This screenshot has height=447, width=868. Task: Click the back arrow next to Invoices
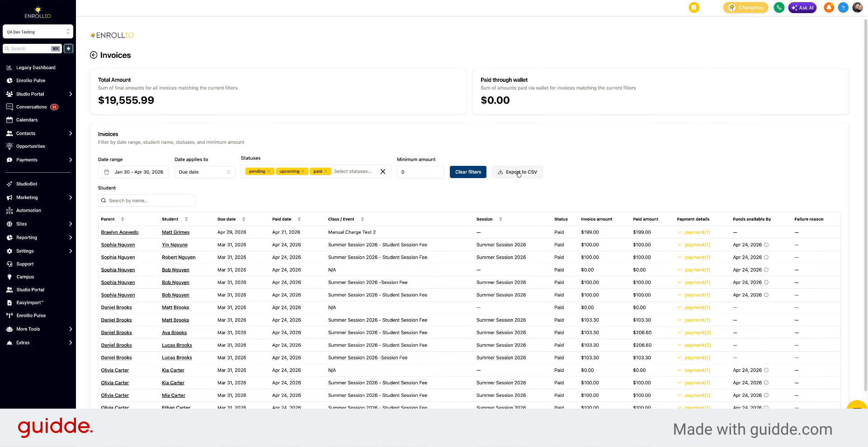point(94,55)
